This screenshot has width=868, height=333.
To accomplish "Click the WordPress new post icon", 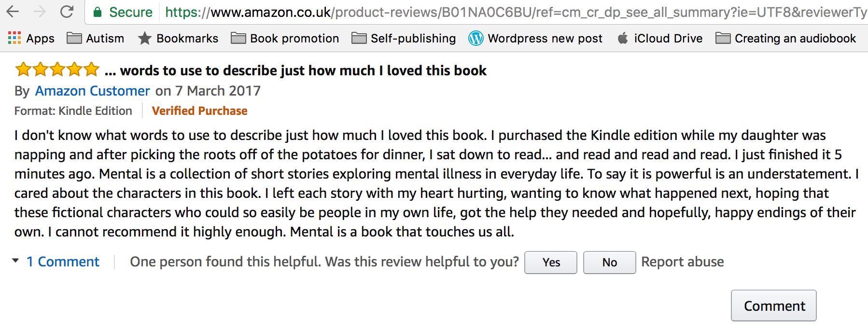I will point(476,38).
